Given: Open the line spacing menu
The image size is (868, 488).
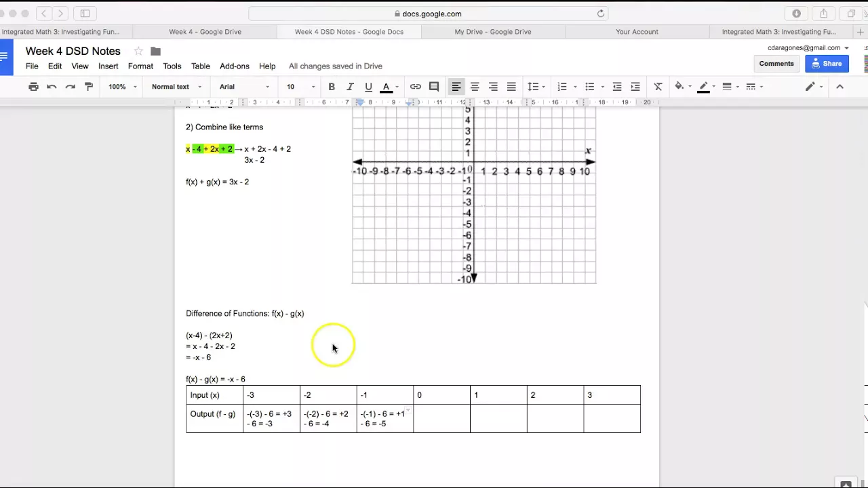Looking at the screenshot, I should point(536,87).
